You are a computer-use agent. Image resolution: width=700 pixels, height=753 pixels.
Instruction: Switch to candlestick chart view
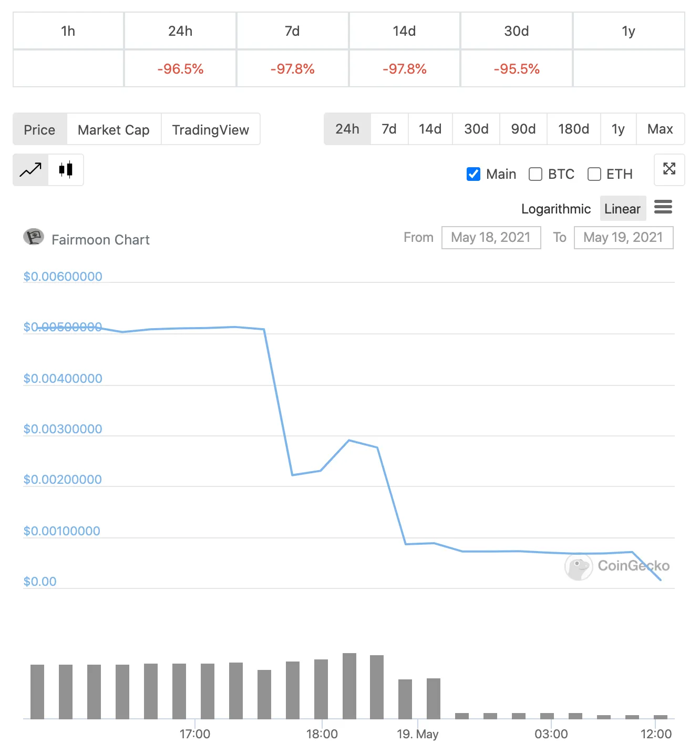click(x=66, y=169)
